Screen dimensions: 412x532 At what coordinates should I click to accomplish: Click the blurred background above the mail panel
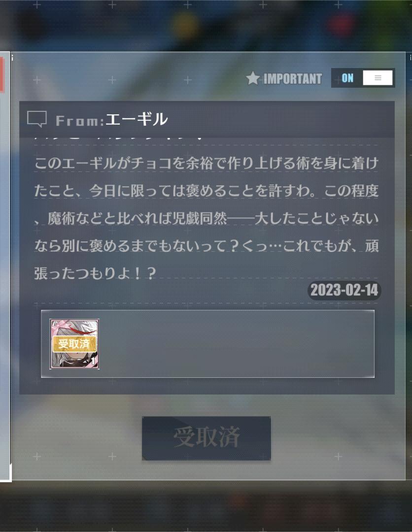tap(206, 26)
